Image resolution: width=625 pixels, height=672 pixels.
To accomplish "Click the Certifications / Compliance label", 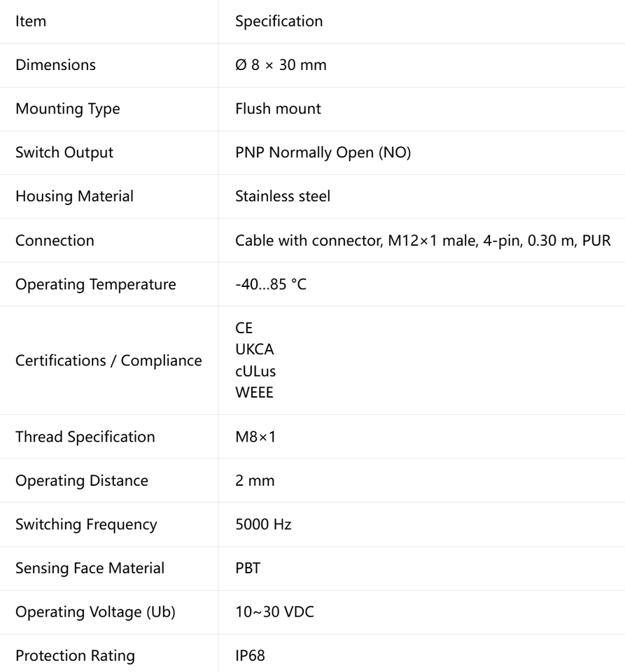I will click(x=108, y=361).
